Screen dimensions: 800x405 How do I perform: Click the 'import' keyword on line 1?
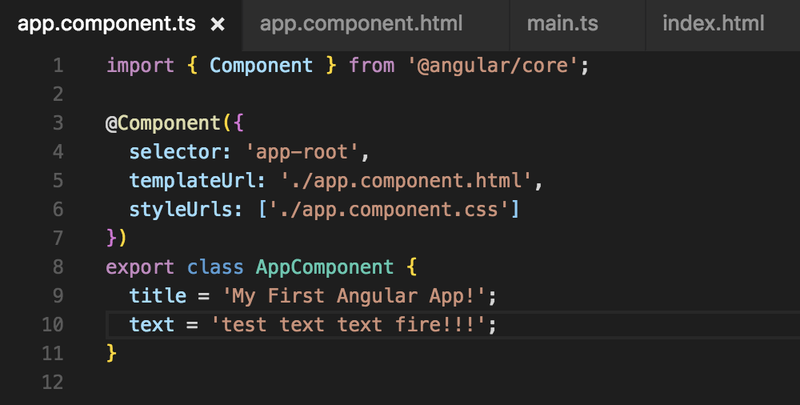point(140,66)
